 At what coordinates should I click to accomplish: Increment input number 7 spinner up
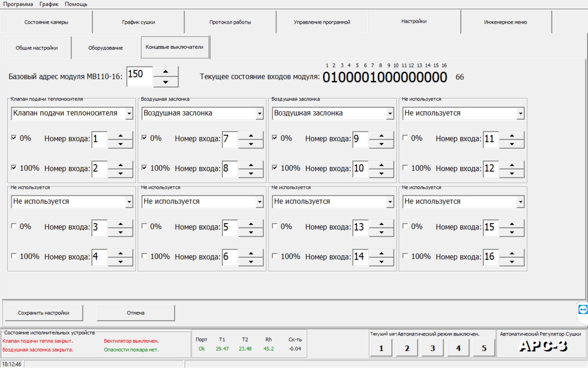click(251, 136)
